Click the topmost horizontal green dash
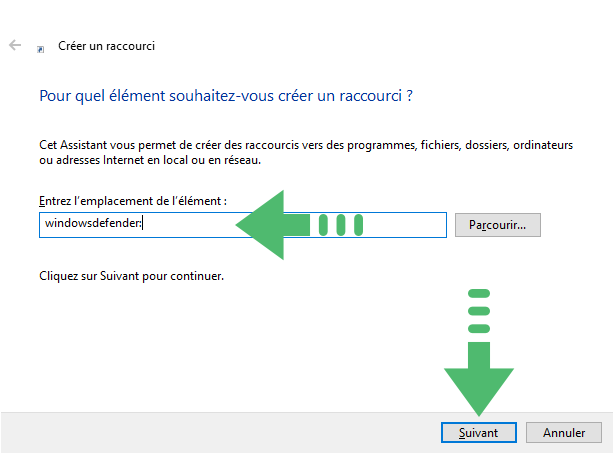The width and height of the screenshot is (614, 454). pos(479,293)
